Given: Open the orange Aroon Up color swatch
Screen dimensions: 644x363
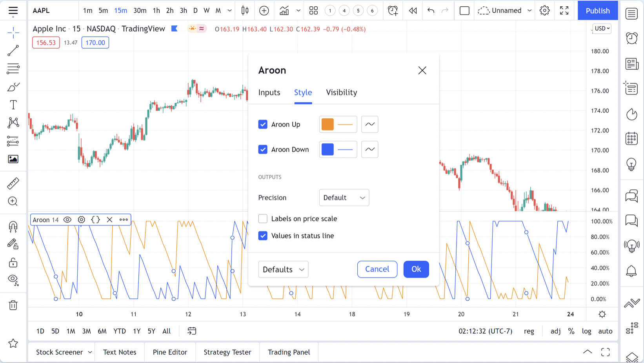Looking at the screenshot, I should pyautogui.click(x=327, y=124).
